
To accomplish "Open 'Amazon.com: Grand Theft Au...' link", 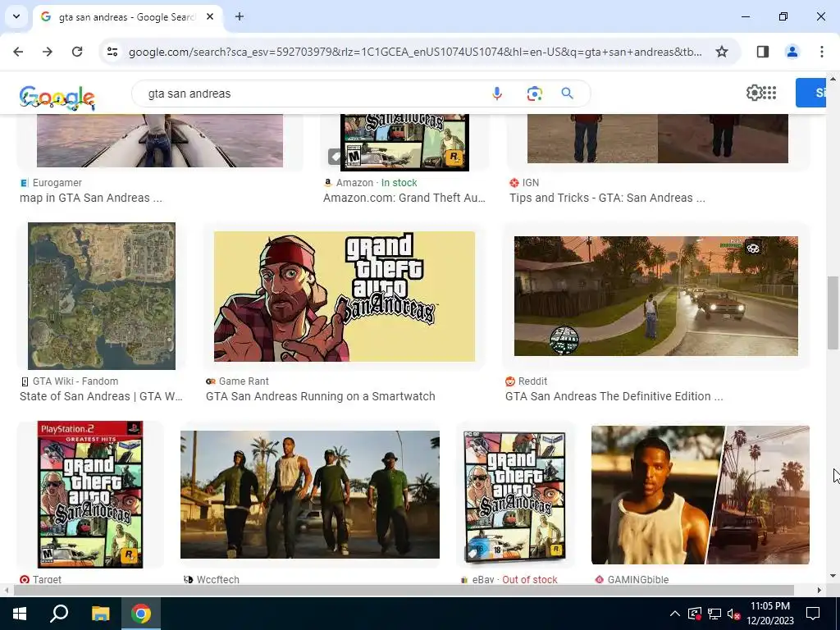I will (404, 198).
